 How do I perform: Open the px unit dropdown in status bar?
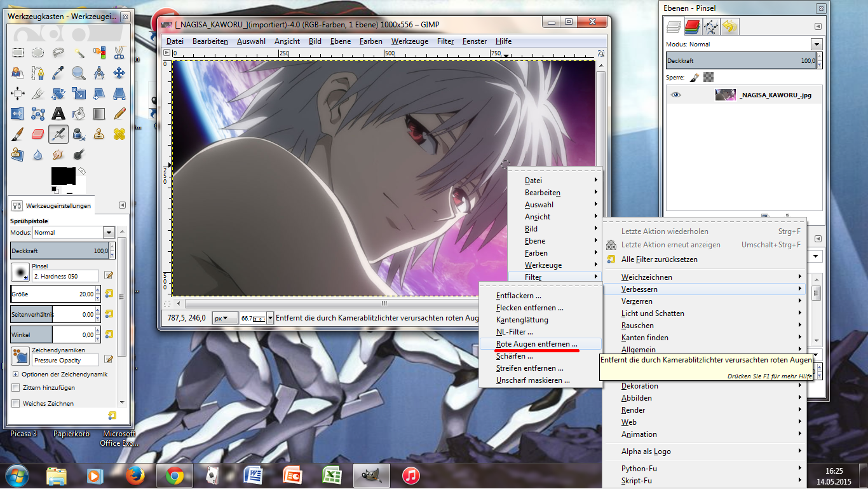tap(225, 318)
